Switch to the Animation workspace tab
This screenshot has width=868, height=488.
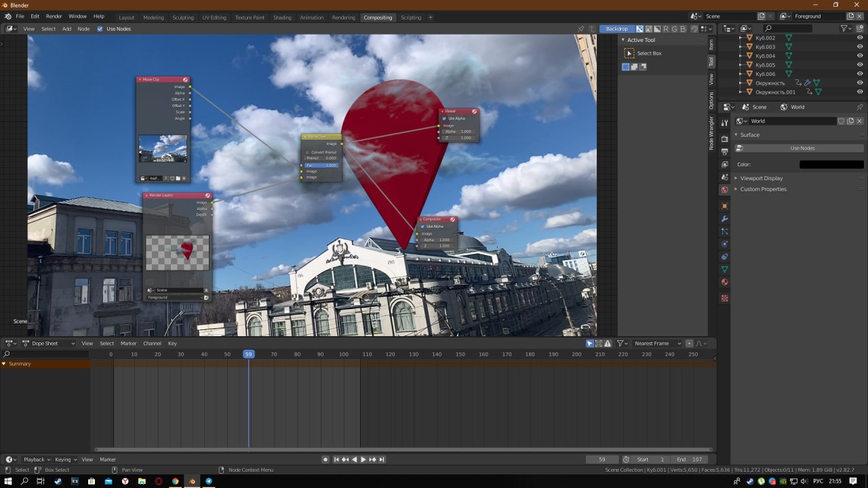tap(311, 17)
